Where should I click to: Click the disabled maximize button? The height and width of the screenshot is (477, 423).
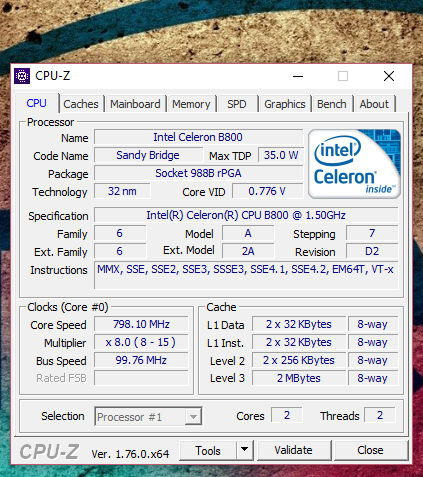tap(343, 76)
